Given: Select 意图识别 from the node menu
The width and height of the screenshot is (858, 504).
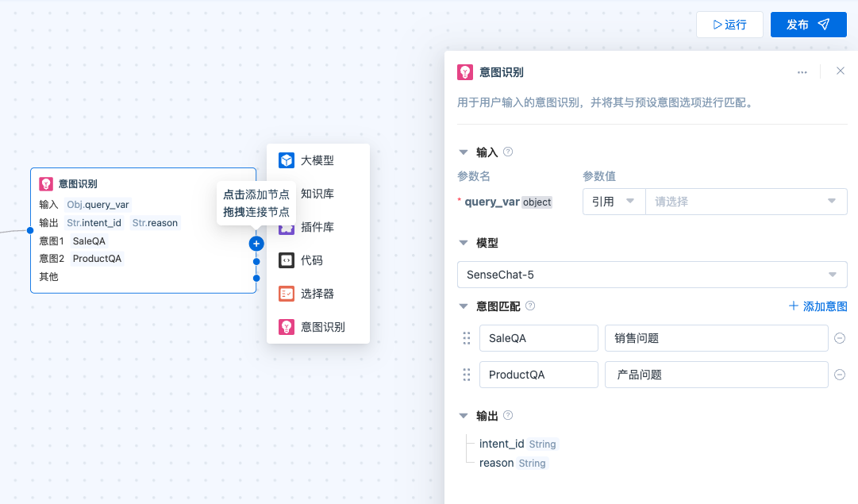Looking at the screenshot, I should [x=318, y=327].
